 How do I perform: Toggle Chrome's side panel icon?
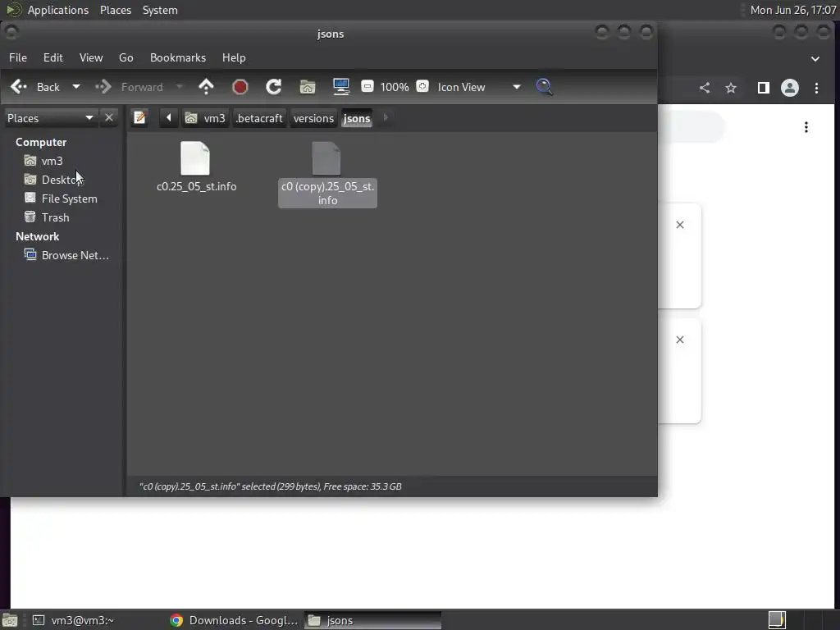point(764,88)
